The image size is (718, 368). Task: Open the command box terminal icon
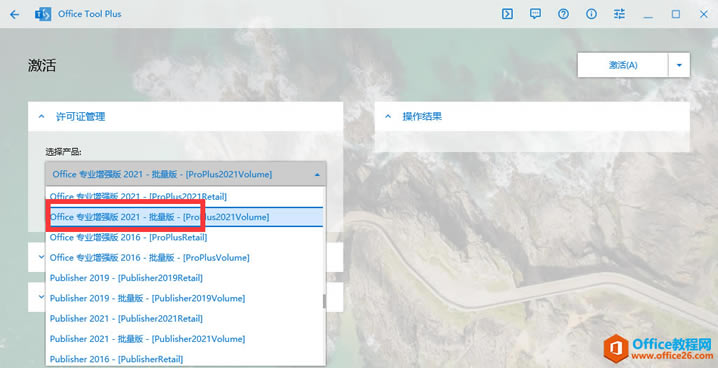click(507, 14)
